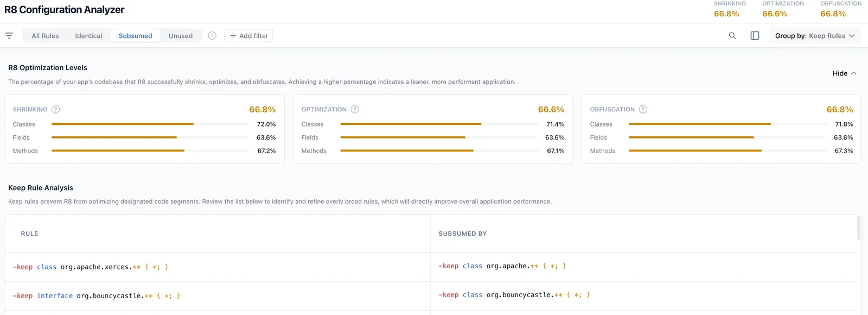Click the header Optimization 66.6% summary

783,9
